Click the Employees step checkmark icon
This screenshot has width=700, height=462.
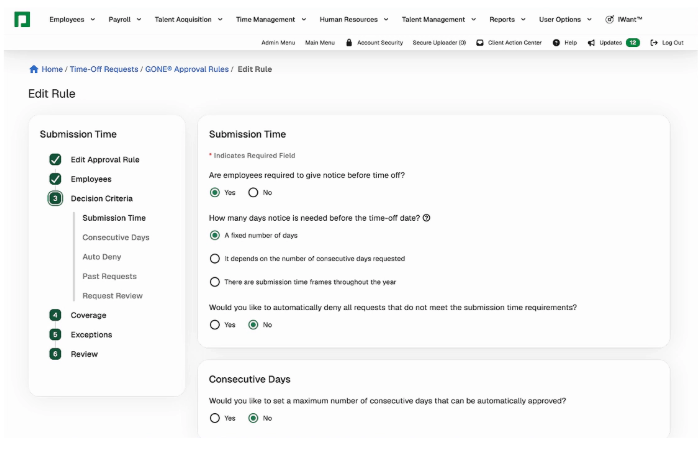pos(55,179)
